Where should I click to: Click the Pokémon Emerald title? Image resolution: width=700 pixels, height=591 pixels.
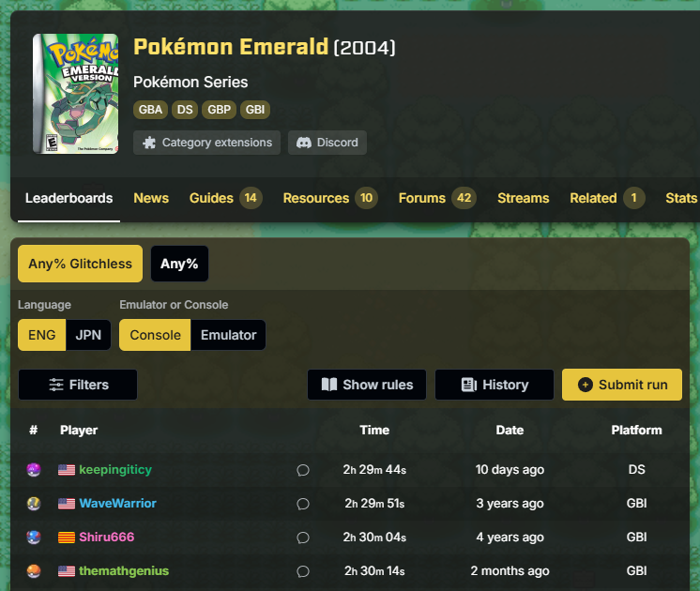click(231, 47)
